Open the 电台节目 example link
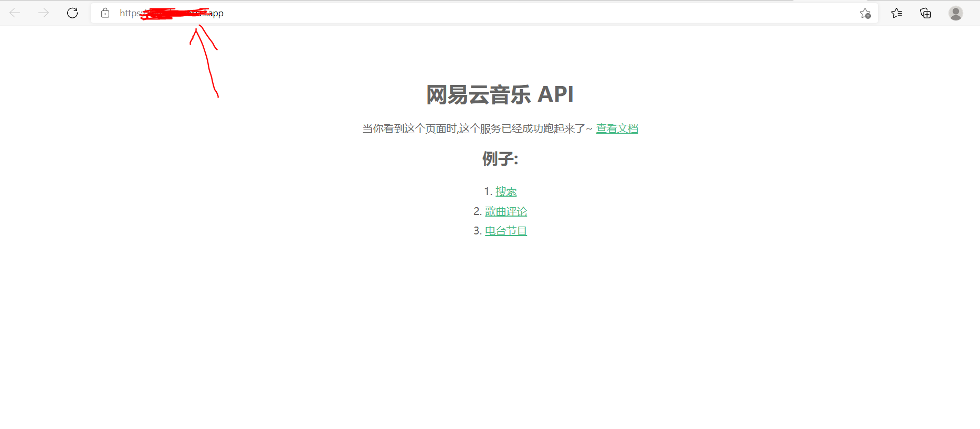 (x=506, y=231)
